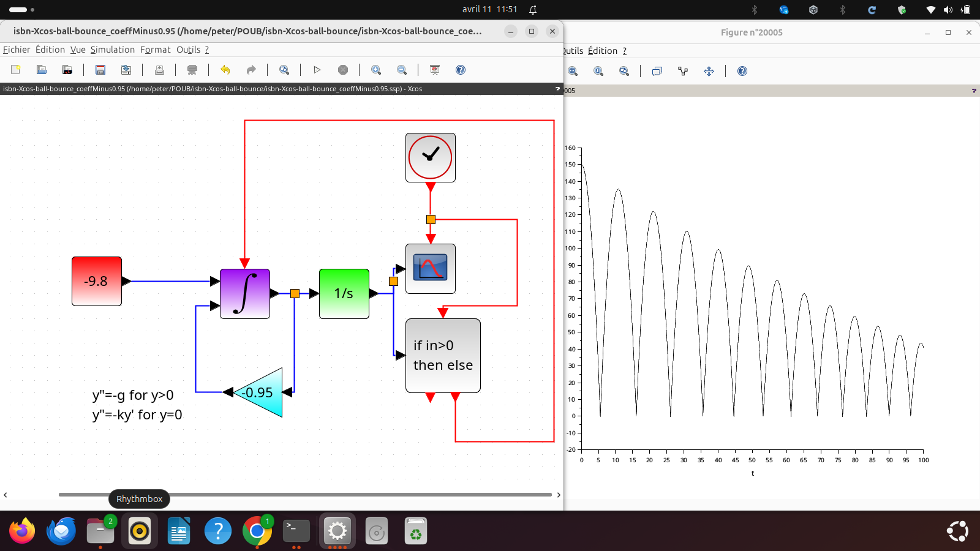Click the horizontal scrollbar under the diagram
Viewport: 980px width, 551px height.
pos(305,495)
